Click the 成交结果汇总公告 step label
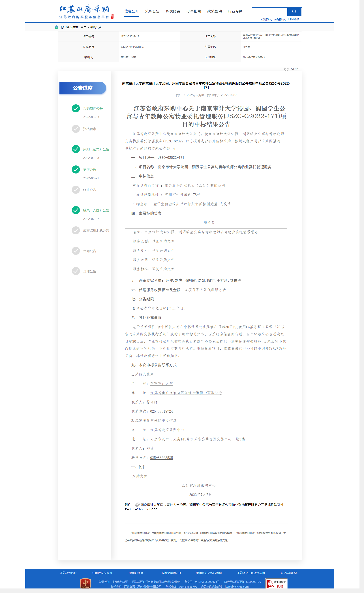Screen dimensions: 364x593 point(96,231)
